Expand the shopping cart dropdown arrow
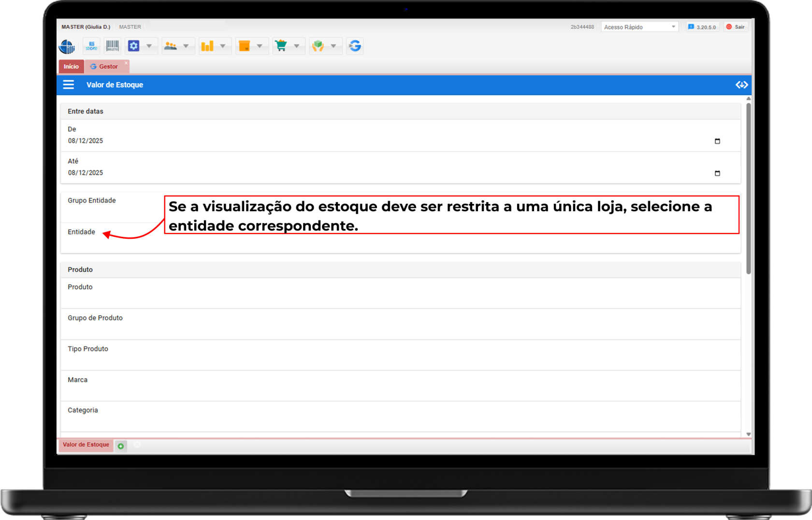 pyautogui.click(x=297, y=46)
